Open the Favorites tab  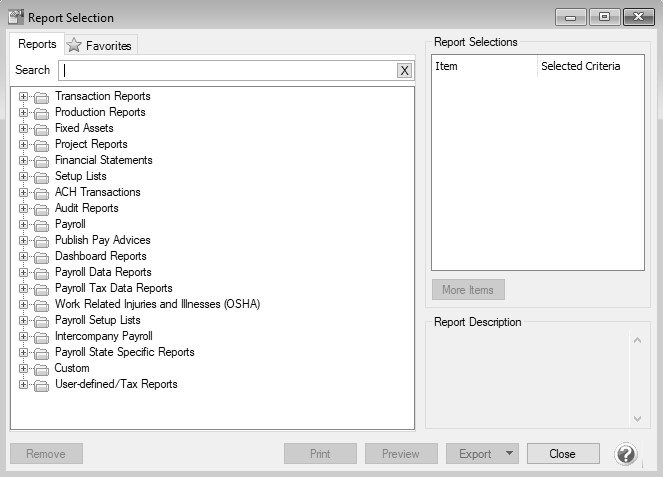(x=108, y=46)
